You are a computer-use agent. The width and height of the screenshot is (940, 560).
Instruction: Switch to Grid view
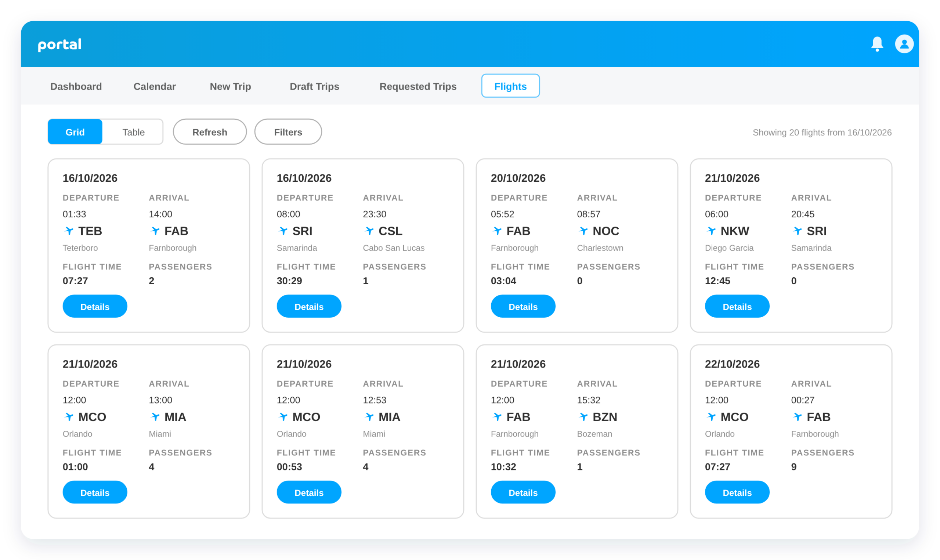coord(75,132)
